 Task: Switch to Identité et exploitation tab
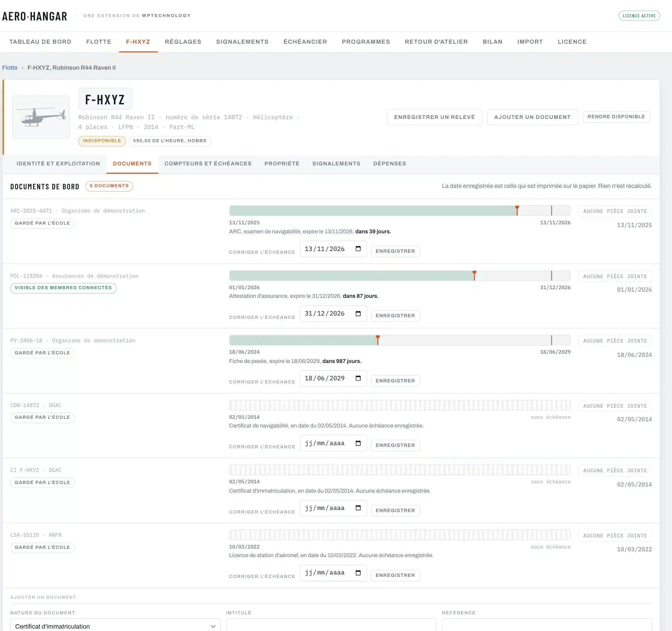coord(58,164)
